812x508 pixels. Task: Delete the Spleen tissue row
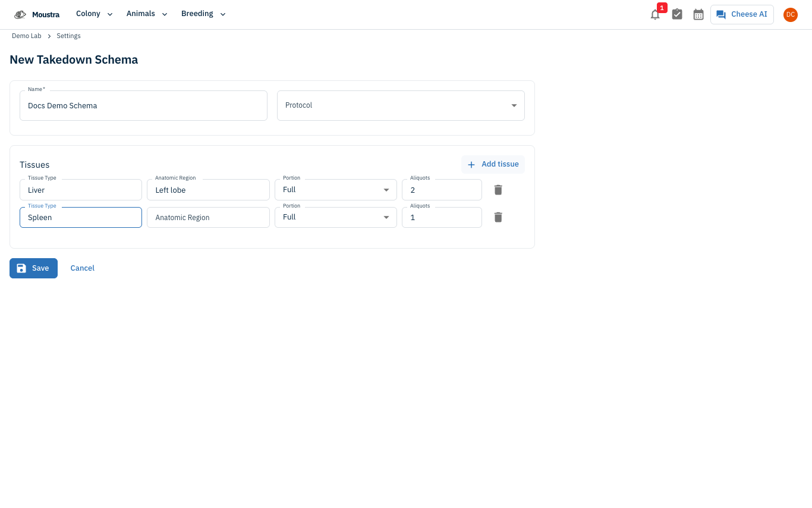[498, 217]
